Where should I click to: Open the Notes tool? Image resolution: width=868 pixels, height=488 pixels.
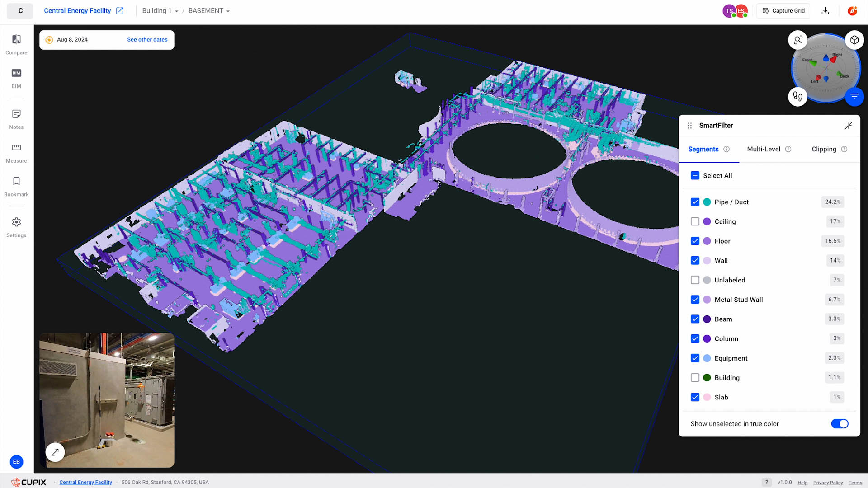point(16,119)
